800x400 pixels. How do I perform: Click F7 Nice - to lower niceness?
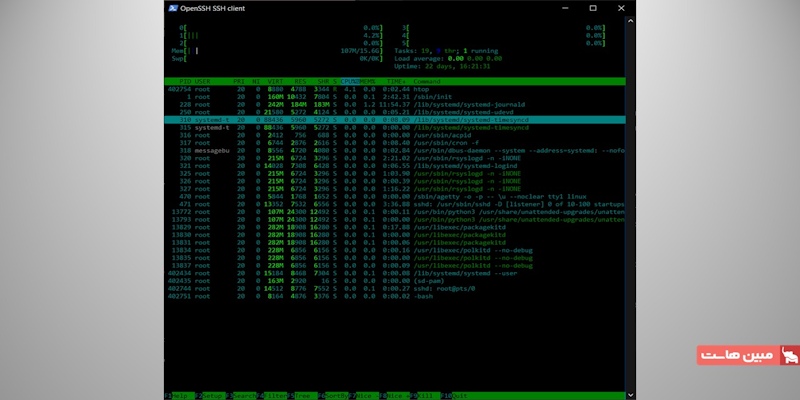coord(364,396)
